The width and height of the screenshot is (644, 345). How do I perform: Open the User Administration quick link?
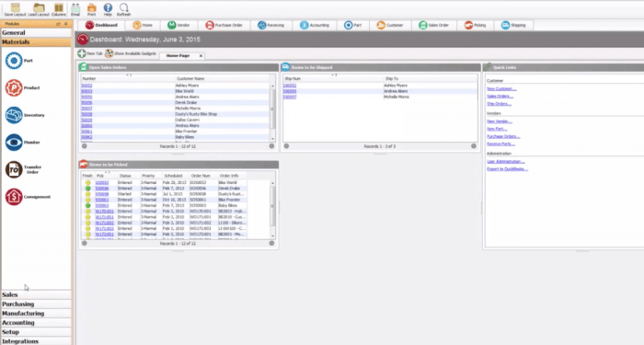coord(506,161)
